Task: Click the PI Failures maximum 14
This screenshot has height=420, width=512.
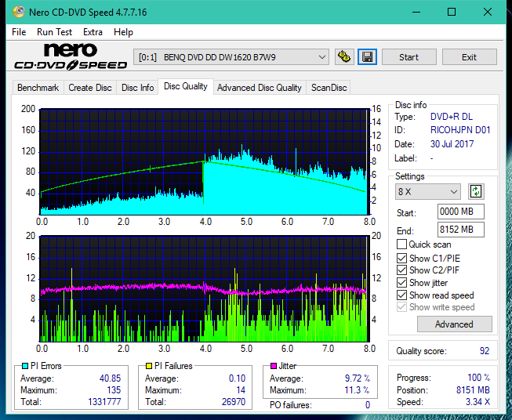Action: (241, 390)
